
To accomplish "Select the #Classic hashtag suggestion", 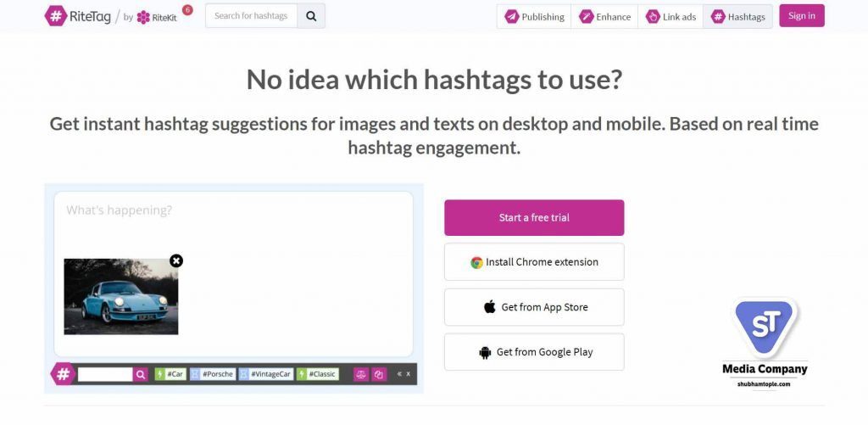I will (x=317, y=374).
